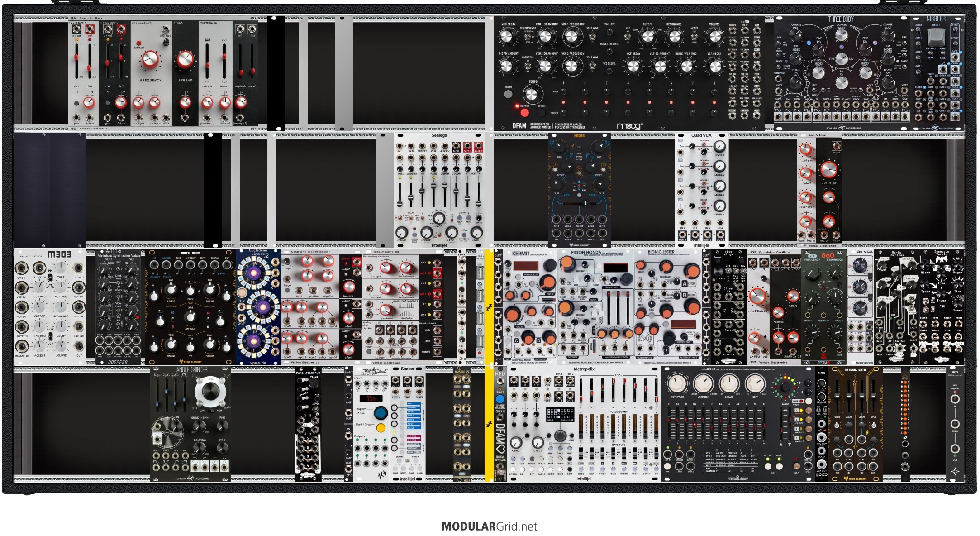Click the Vermona logo on the meloDICER
The width and height of the screenshot is (980, 536).
pyautogui.click(x=737, y=478)
